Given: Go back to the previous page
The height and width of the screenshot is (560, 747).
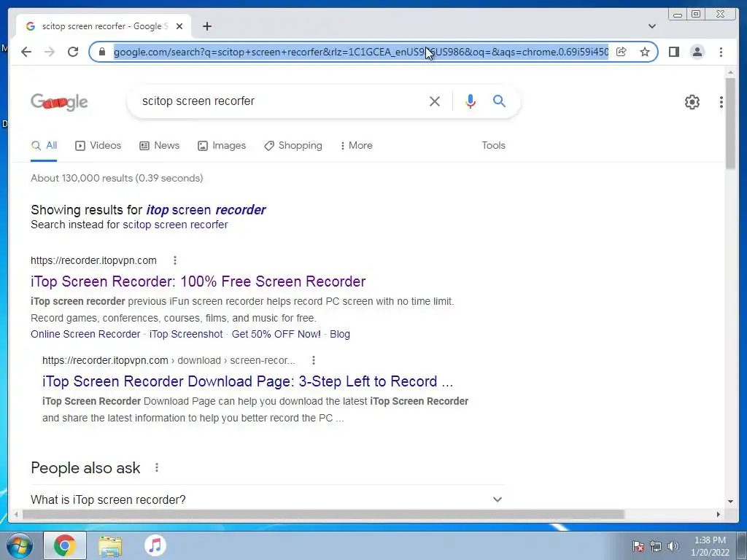Looking at the screenshot, I should coord(26,52).
